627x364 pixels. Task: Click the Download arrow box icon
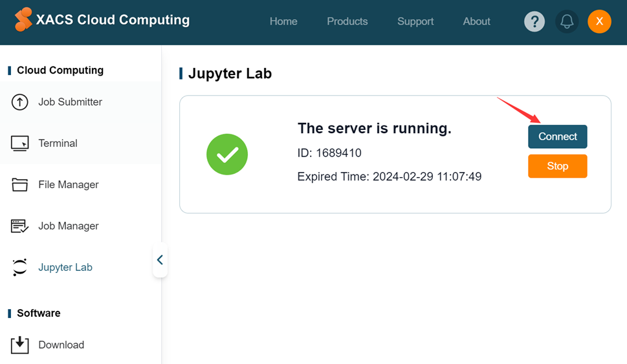(19, 345)
